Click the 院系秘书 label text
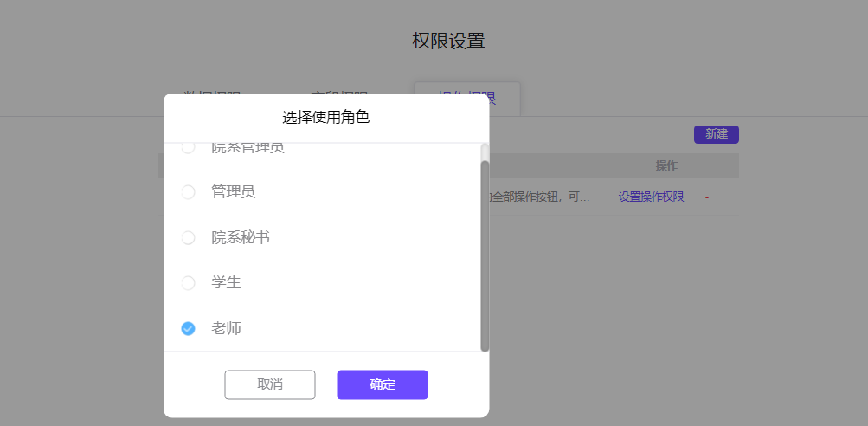Viewport: 868px width, 426px height. pos(241,237)
